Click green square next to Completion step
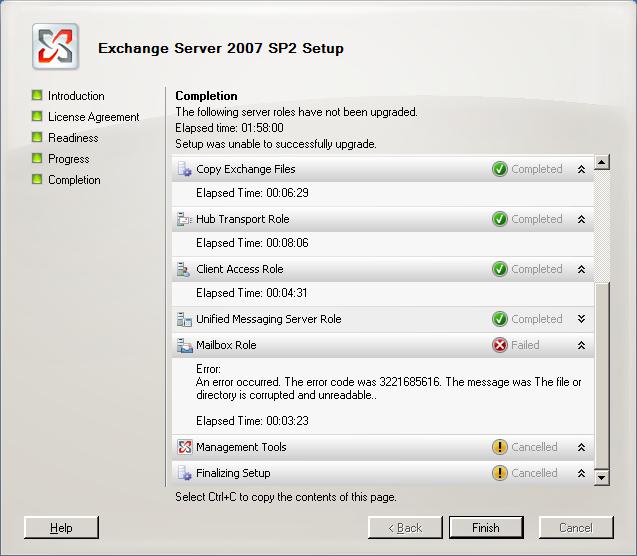Viewport: 637px width, 556px height. click(37, 179)
